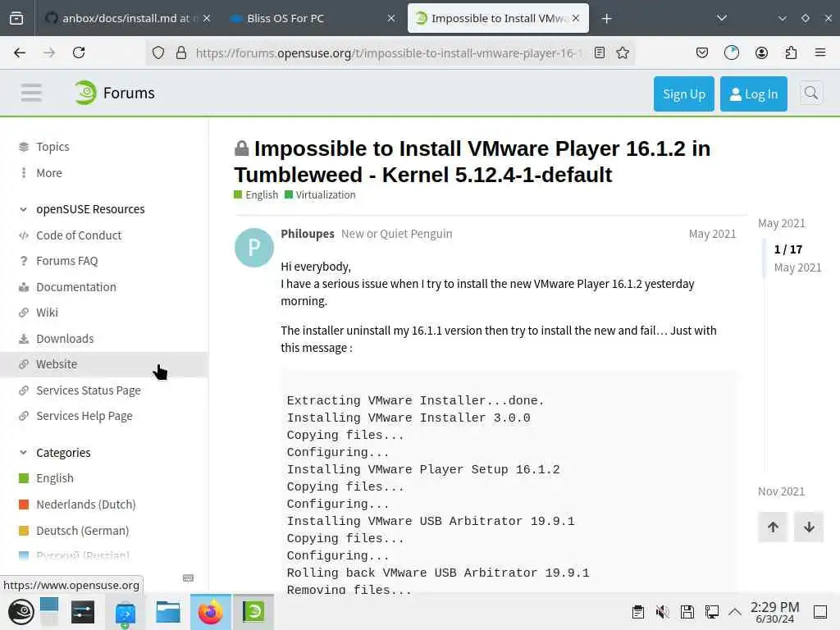Jump to the top of the topic with up arrow
This screenshot has height=630, width=840.
(x=773, y=527)
